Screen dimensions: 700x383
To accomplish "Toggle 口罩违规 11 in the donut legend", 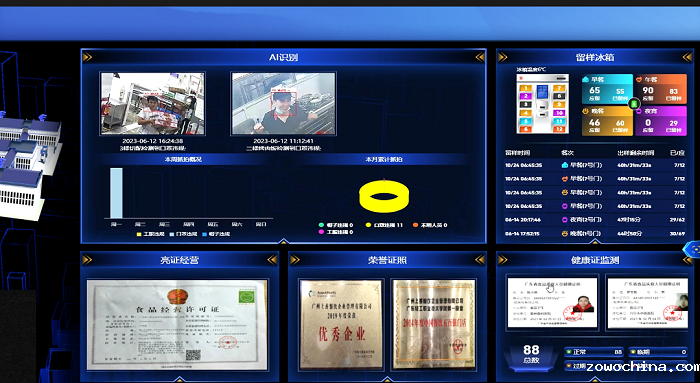I will coord(384,225).
